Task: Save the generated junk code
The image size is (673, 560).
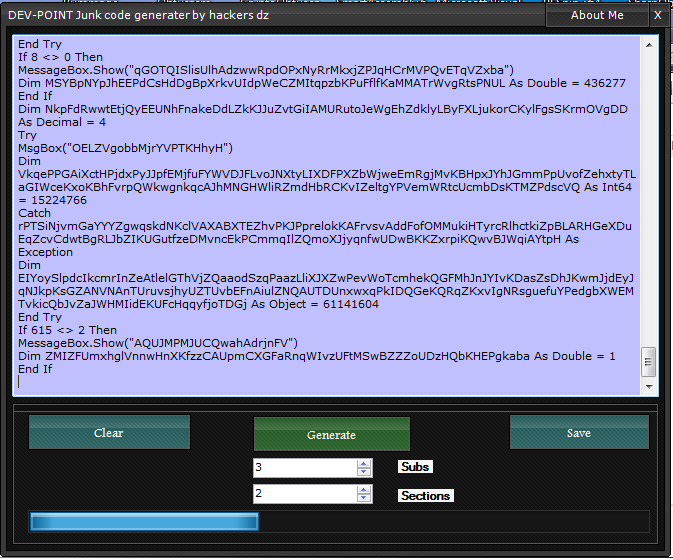Action: click(x=578, y=433)
